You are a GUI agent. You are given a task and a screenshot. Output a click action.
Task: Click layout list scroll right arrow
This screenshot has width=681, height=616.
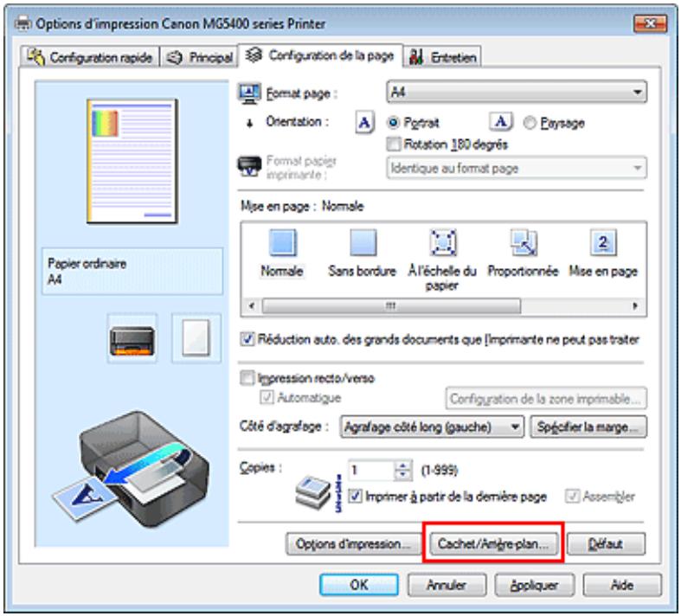click(x=635, y=305)
